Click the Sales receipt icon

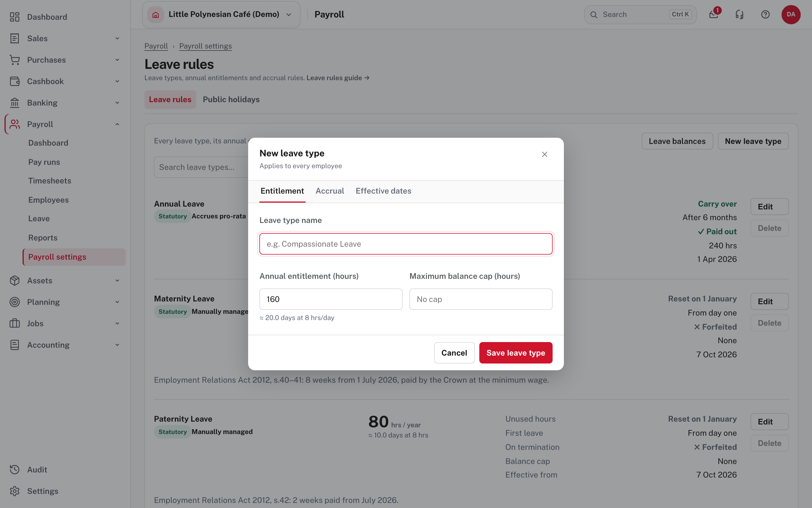pyautogui.click(x=14, y=38)
